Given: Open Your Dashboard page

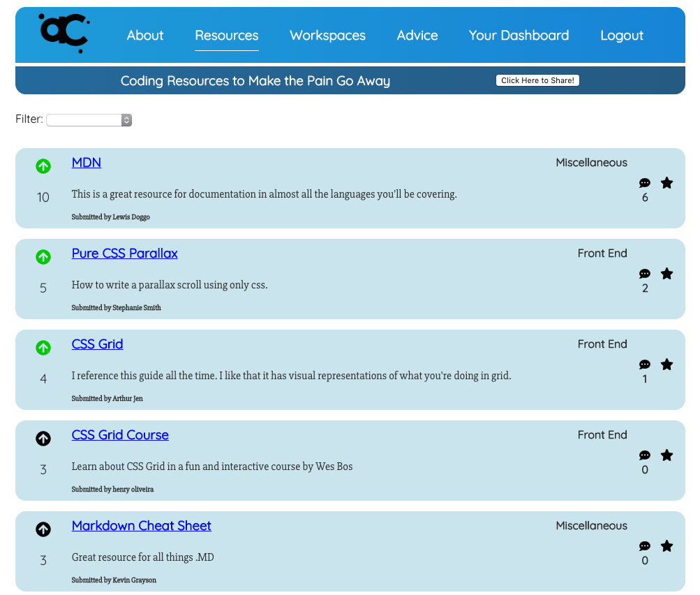Looking at the screenshot, I should point(519,36).
